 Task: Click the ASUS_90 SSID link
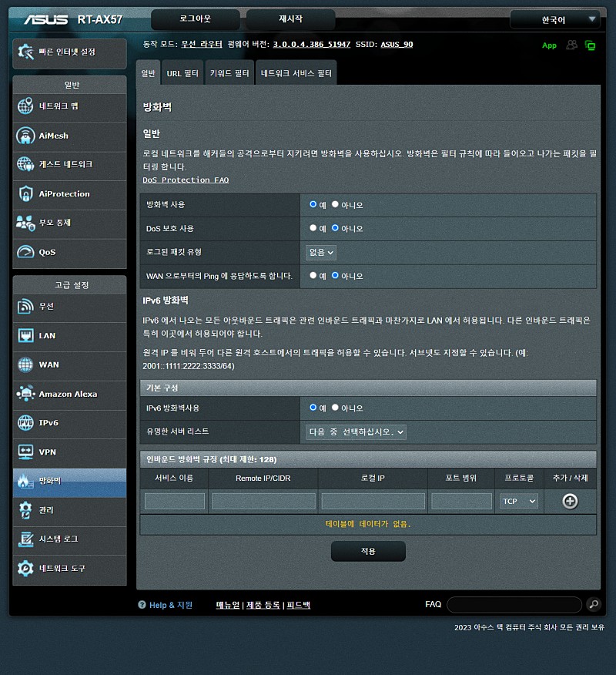[x=397, y=45]
